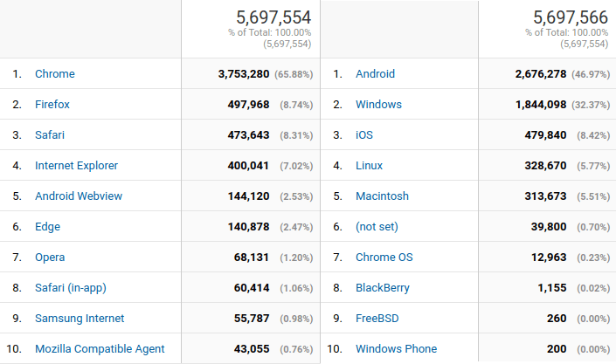Select the Windows operating system link
This screenshot has width=616, height=364.
point(378,105)
